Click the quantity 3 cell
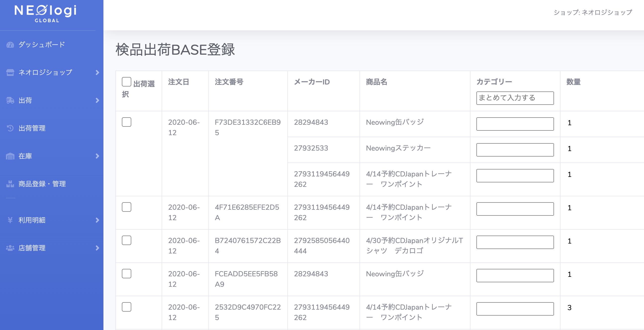644x330 pixels. tap(569, 308)
